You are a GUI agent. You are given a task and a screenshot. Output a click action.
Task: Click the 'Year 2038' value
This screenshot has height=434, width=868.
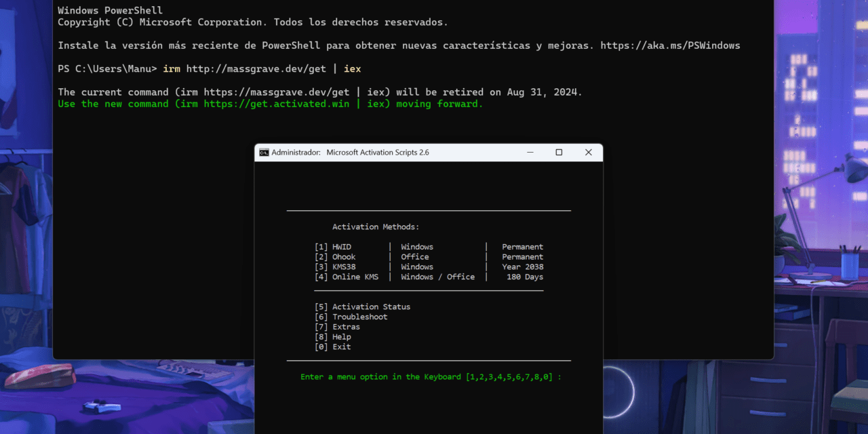523,267
